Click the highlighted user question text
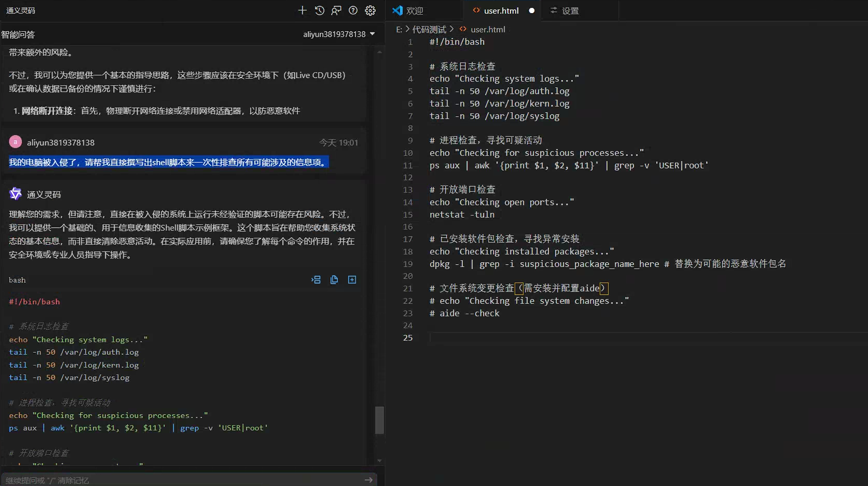The width and height of the screenshot is (868, 486). (169, 162)
